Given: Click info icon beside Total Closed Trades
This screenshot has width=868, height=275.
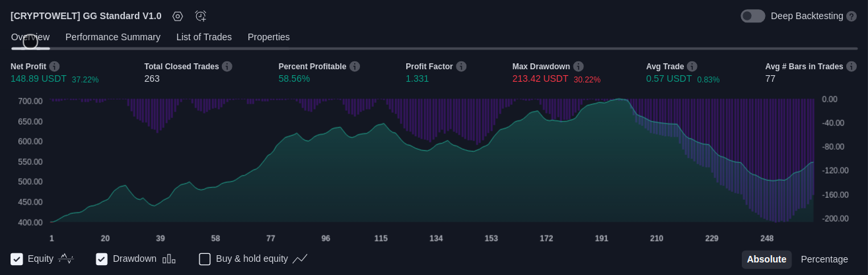Looking at the screenshot, I should click(x=227, y=67).
